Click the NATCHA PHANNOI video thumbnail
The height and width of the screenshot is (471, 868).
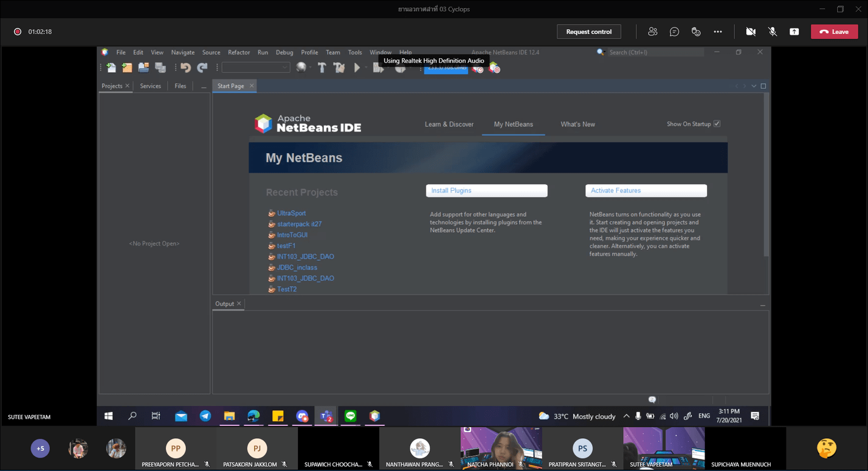click(501, 449)
